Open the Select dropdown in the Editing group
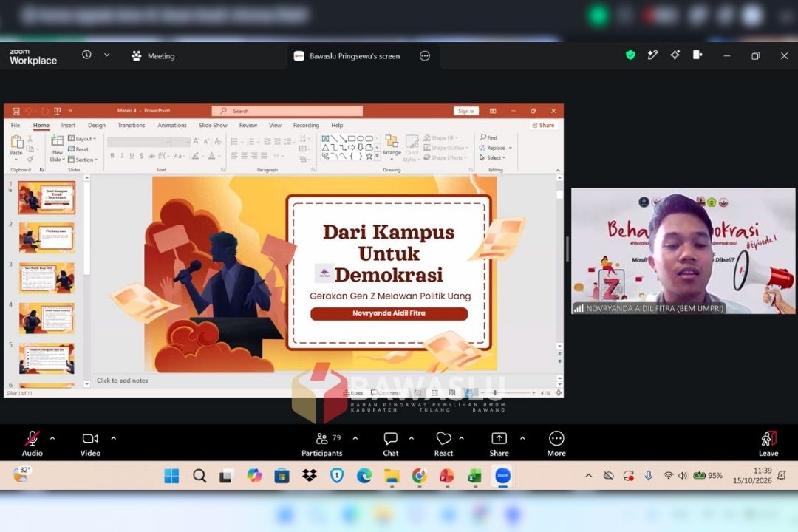Image resolution: width=798 pixels, height=532 pixels. 493,158
